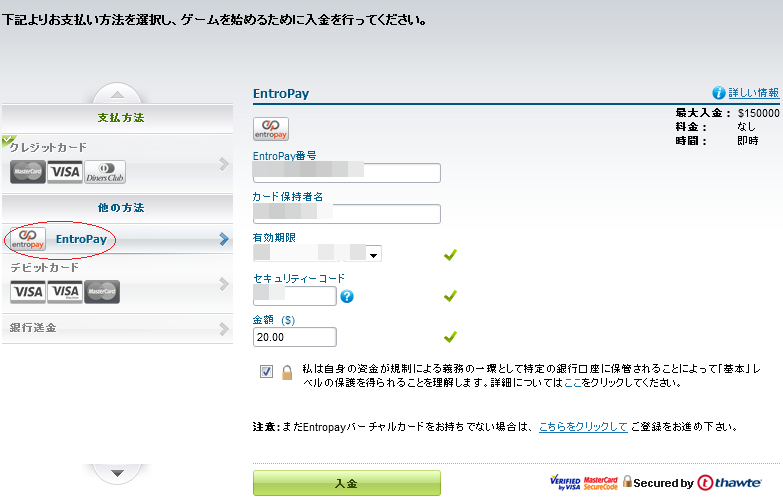Click the EntroPay番号 number input field
Viewport: 783px width, 503px height.
pos(347,173)
